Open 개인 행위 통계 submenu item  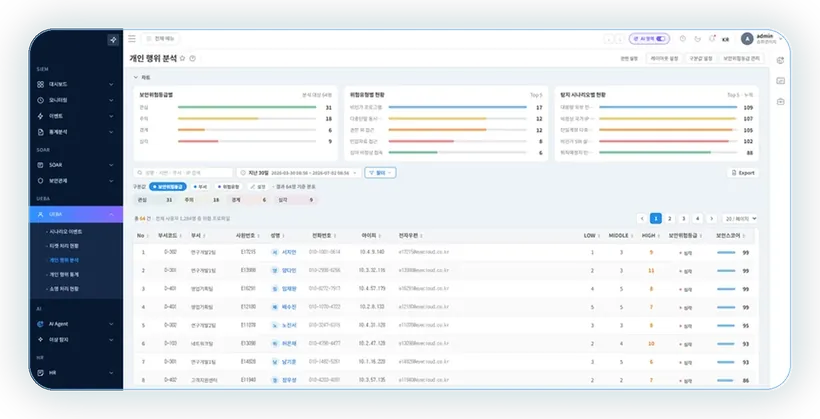tap(64, 275)
